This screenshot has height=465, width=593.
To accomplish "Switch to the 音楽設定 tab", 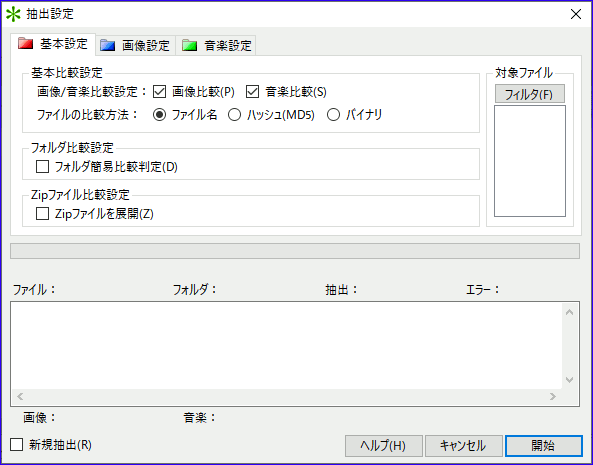I will 216,46.
